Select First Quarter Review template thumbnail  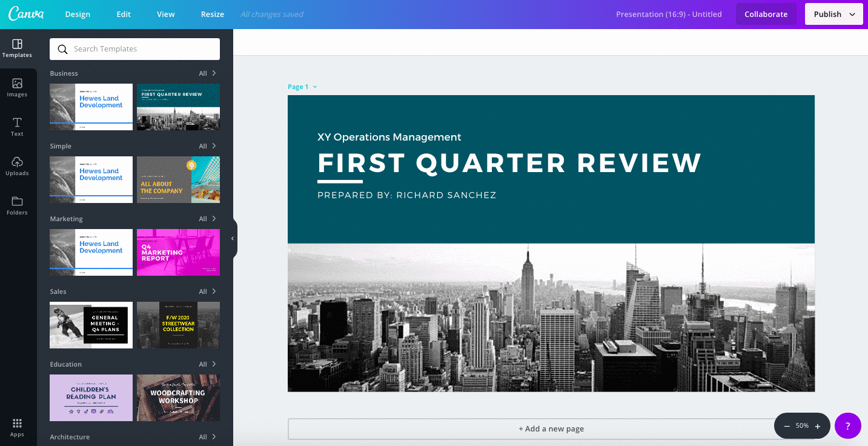point(178,107)
